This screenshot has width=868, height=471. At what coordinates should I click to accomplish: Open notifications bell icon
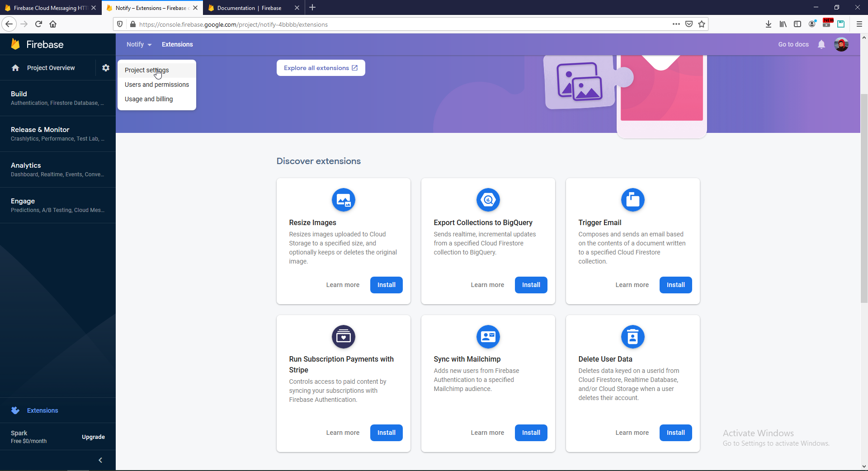pyautogui.click(x=821, y=44)
